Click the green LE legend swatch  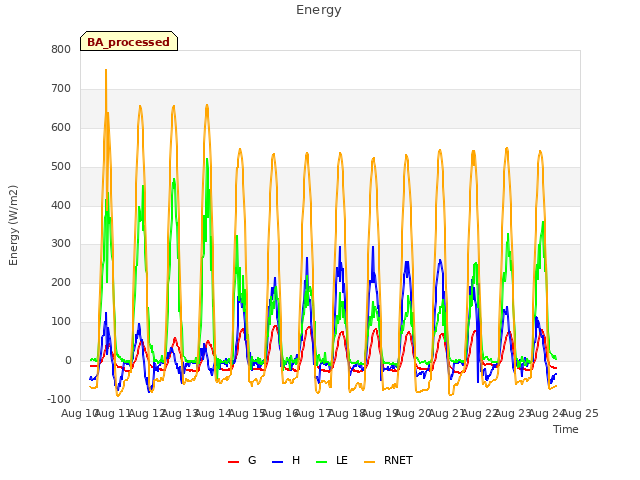(x=322, y=462)
